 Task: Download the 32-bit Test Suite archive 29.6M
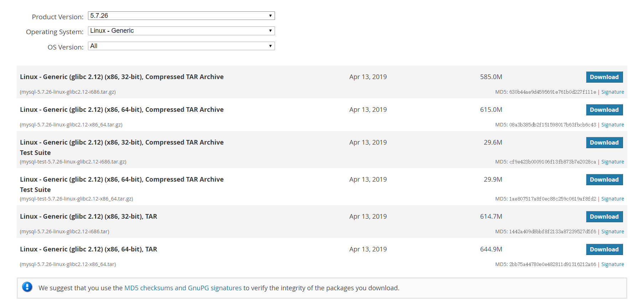click(604, 142)
